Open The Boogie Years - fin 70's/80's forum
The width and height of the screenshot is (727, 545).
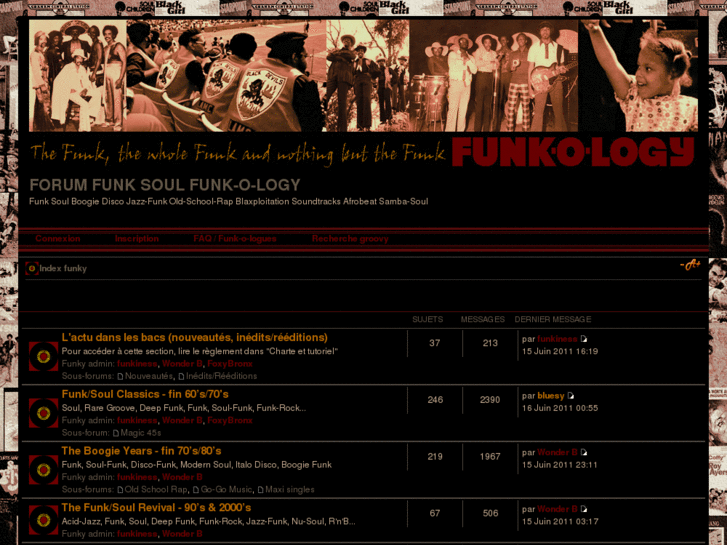pos(141,451)
